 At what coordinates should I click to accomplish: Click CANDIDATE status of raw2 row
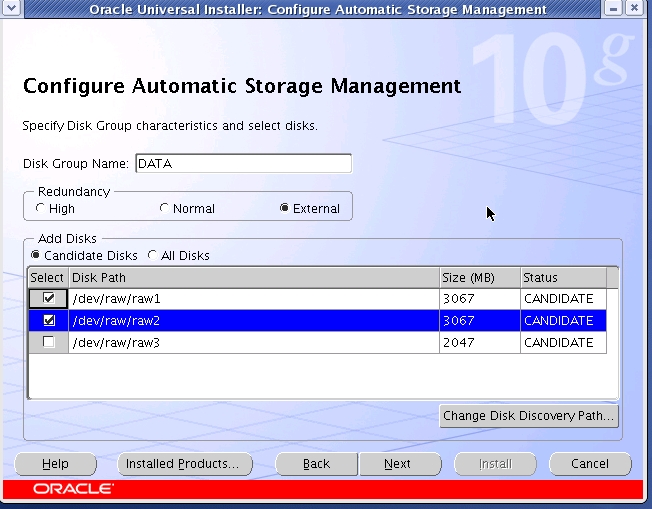[x=563, y=321]
